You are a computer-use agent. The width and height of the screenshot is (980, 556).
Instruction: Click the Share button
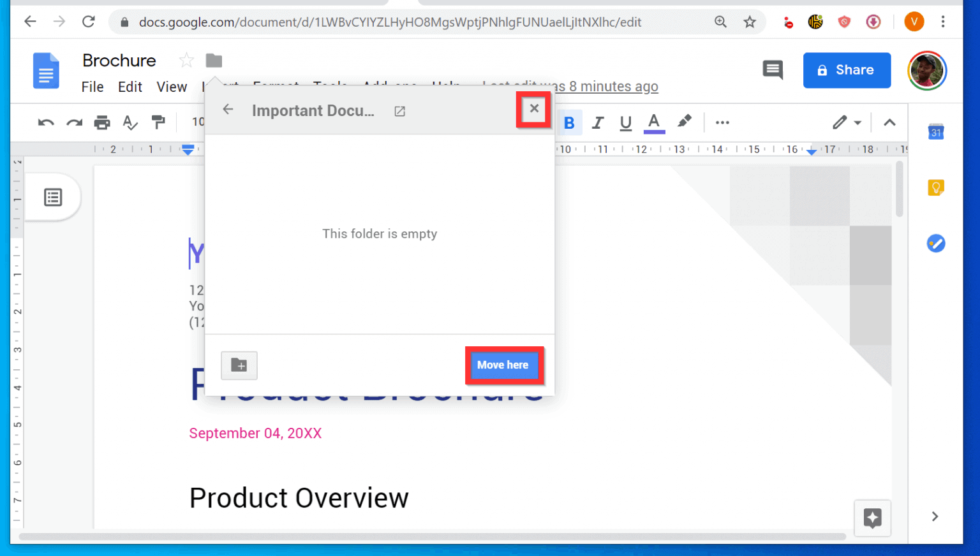tap(847, 70)
